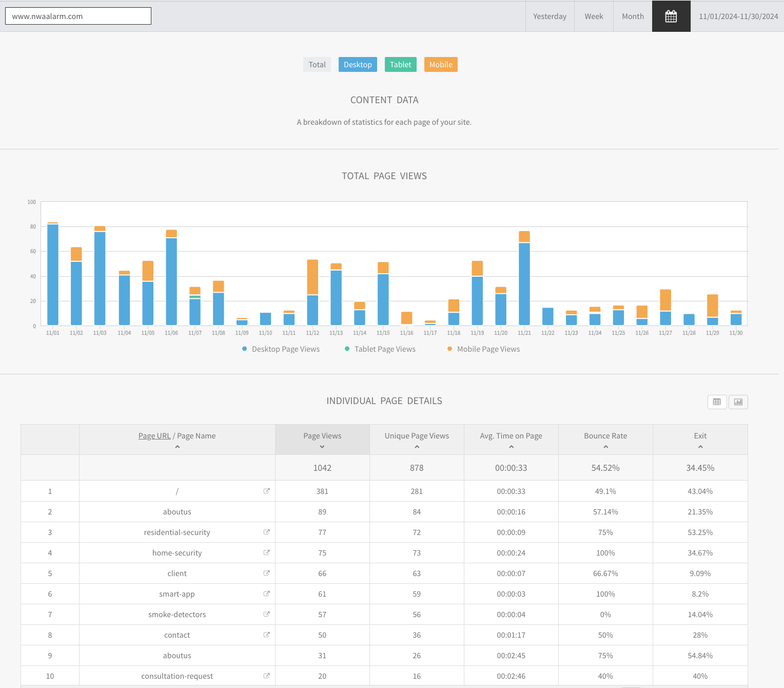Filter by Mobile device button
Screen dimensions: 784x688
441,65
